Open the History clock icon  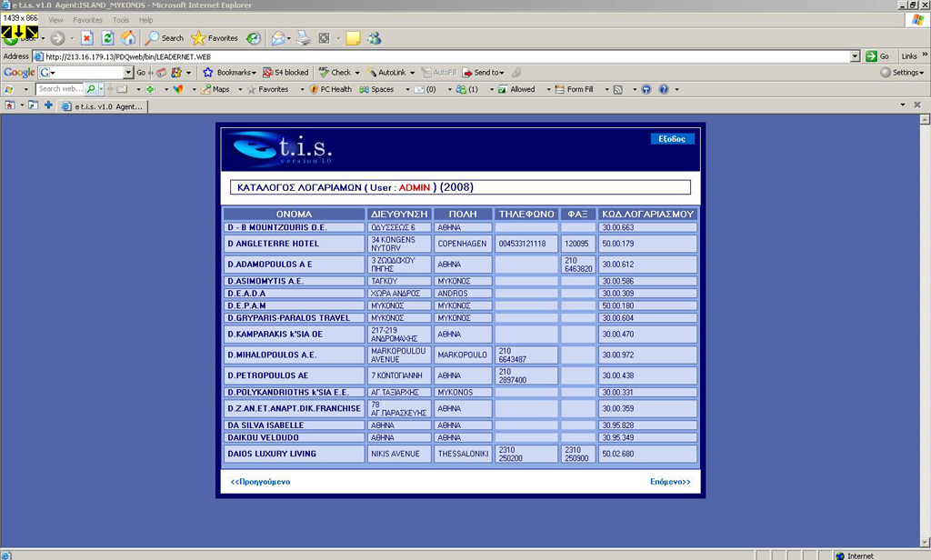[x=254, y=38]
